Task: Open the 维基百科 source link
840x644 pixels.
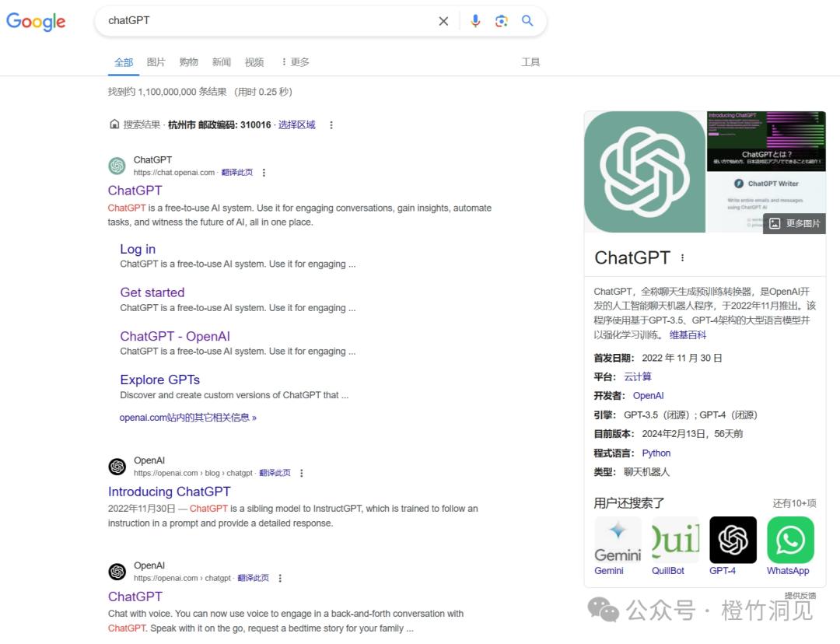Action: click(x=688, y=335)
